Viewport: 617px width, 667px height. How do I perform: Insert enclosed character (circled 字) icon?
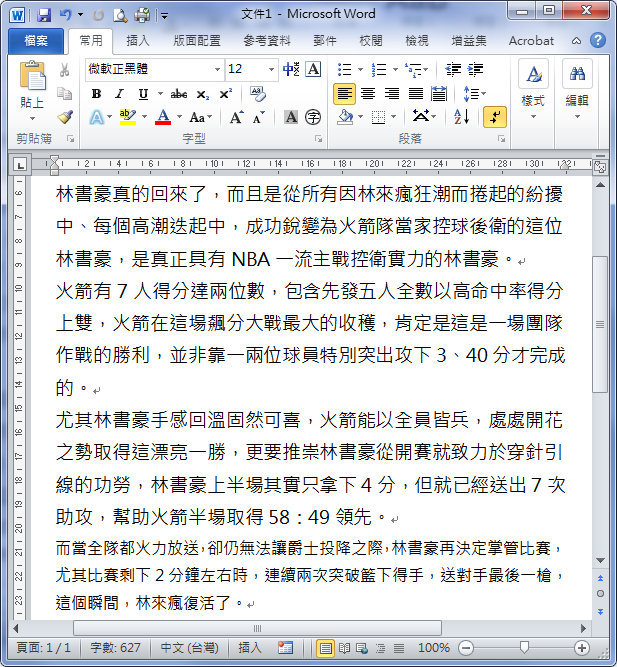[313, 117]
